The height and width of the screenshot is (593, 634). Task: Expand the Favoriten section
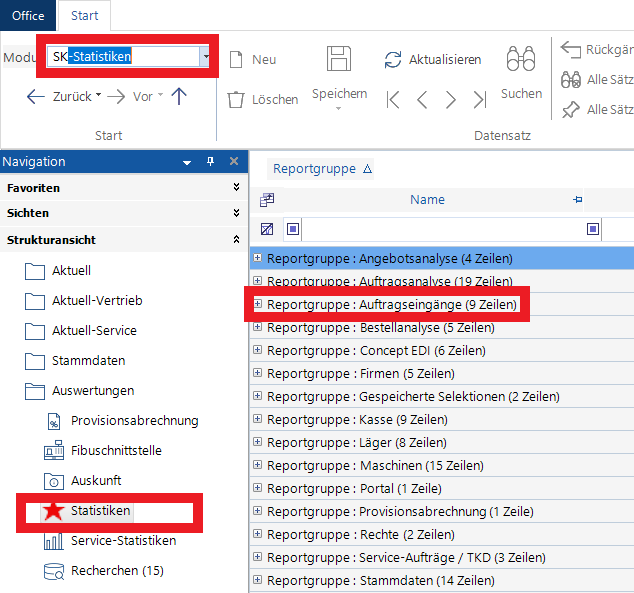click(x=236, y=187)
